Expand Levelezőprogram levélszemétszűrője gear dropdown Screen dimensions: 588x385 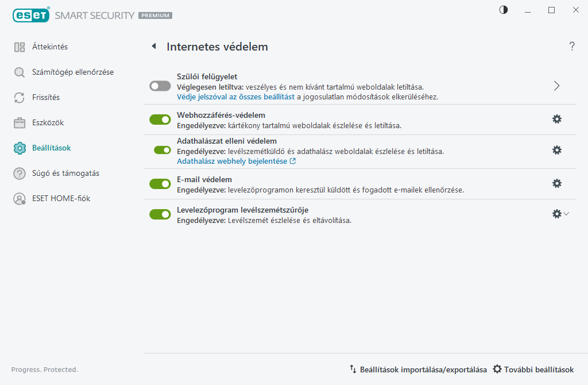click(x=560, y=214)
